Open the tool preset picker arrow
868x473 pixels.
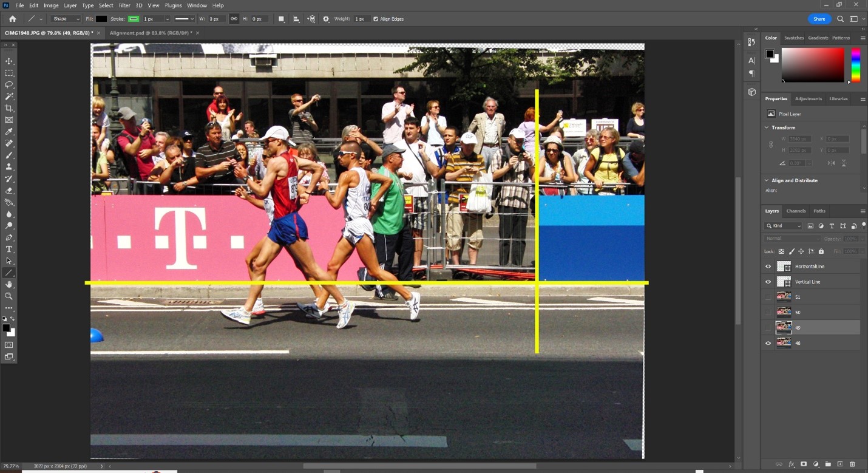(41, 19)
